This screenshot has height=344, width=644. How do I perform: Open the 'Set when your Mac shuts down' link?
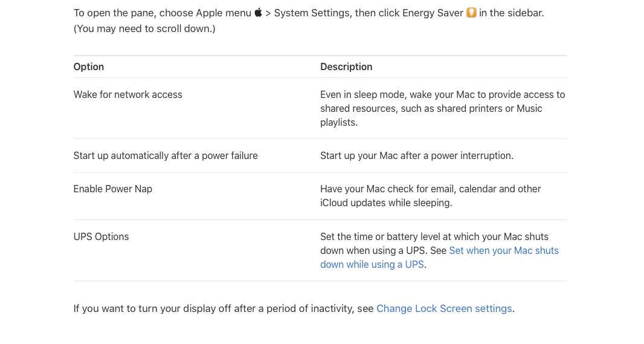click(x=503, y=251)
